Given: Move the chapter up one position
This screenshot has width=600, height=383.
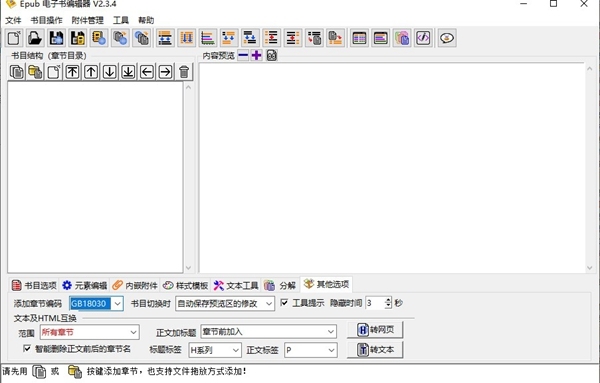Looking at the screenshot, I should (91, 72).
